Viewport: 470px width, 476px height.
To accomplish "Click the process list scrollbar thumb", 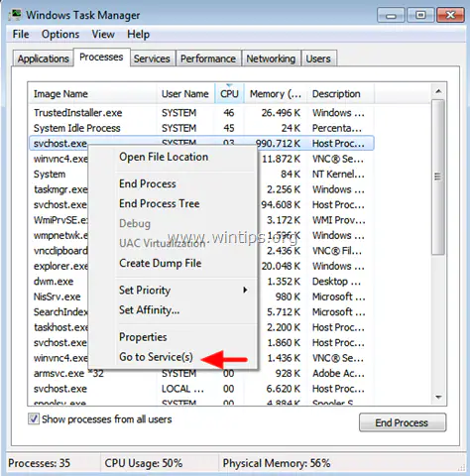I will coord(438,177).
